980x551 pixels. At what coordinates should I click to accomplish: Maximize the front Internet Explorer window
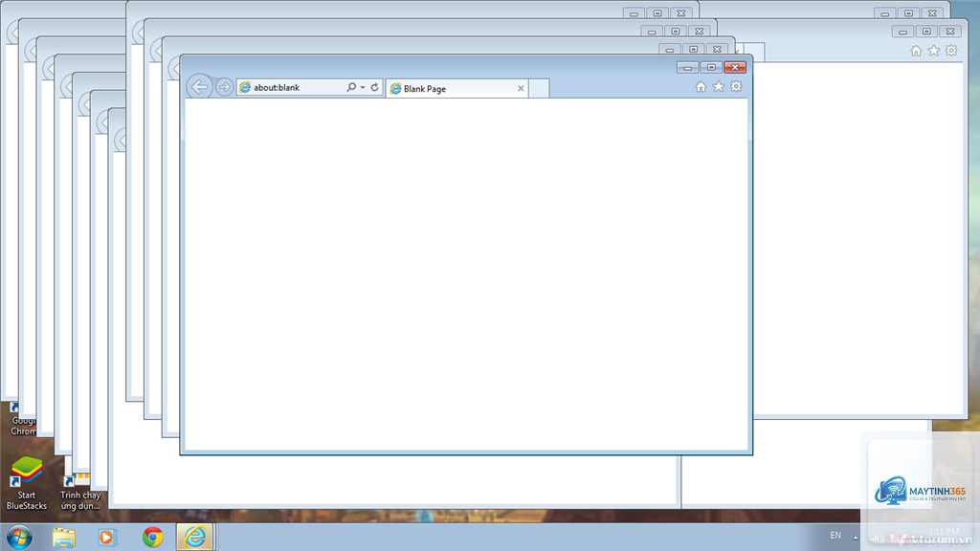coord(711,68)
